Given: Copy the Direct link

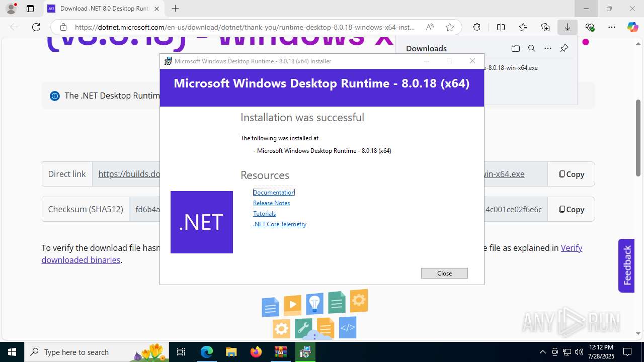Looking at the screenshot, I should pos(571,174).
